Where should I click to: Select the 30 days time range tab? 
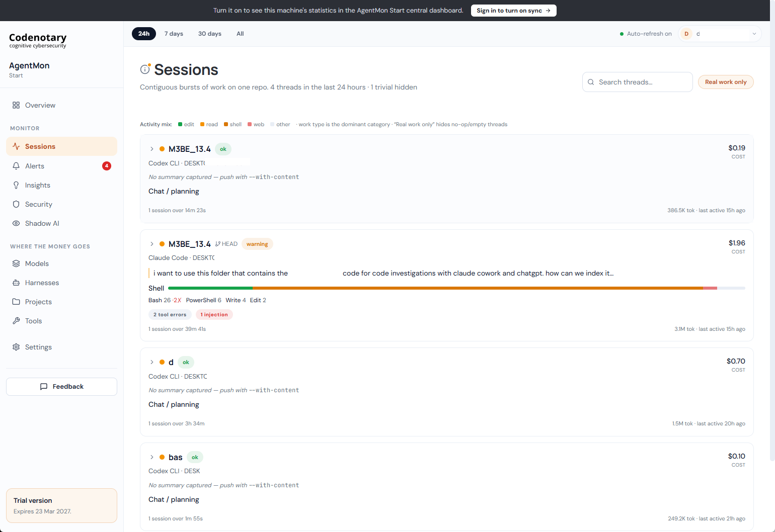(210, 34)
